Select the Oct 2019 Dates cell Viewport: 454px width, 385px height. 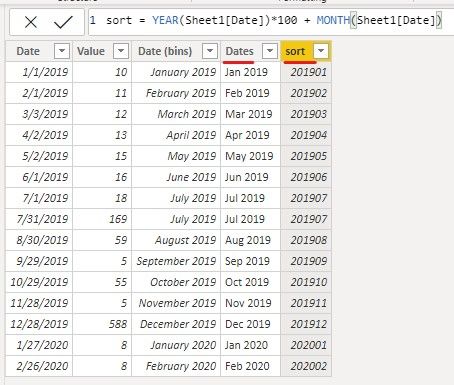click(x=250, y=282)
